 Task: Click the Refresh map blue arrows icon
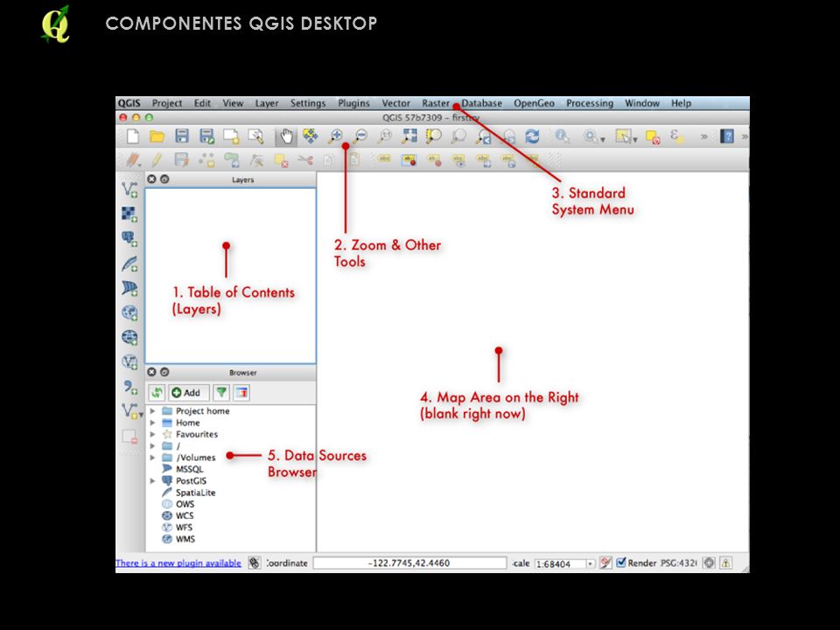pos(532,136)
